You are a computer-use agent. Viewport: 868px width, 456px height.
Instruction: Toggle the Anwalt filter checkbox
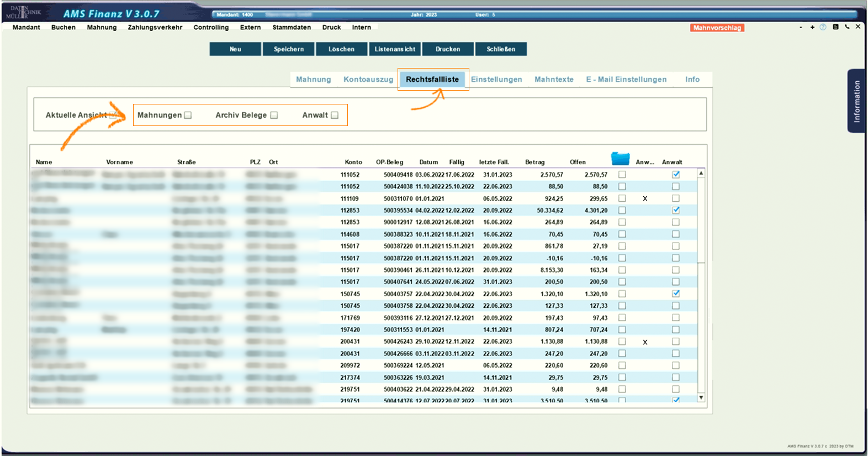click(335, 116)
